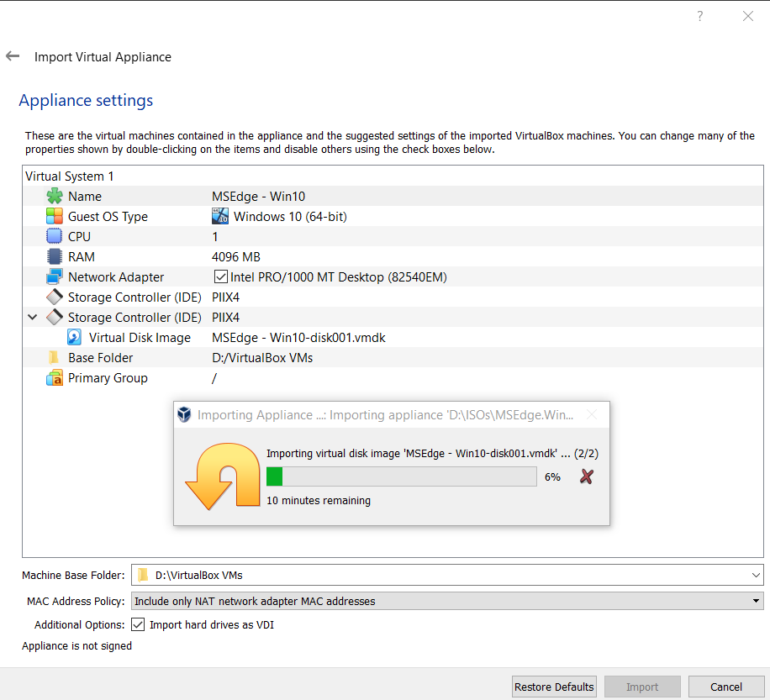Click the Name row clover icon
This screenshot has height=700, width=770.
click(55, 197)
